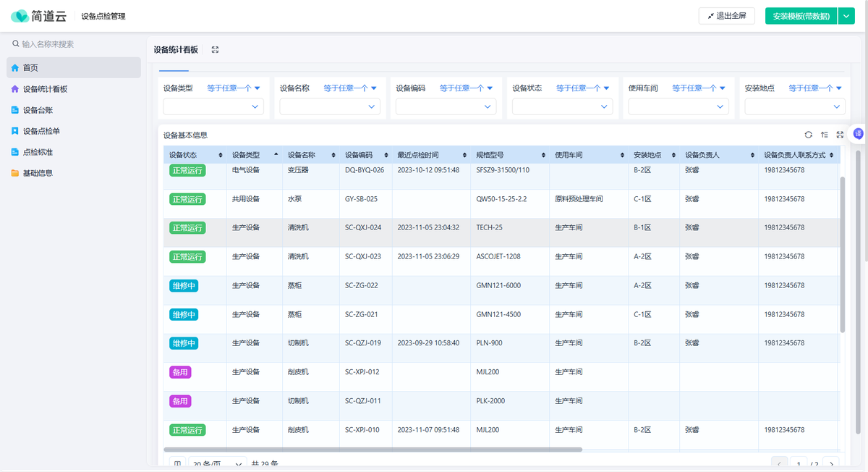Sort by the 规格型号 column arrows
The image size is (868, 472).
pyautogui.click(x=543, y=156)
